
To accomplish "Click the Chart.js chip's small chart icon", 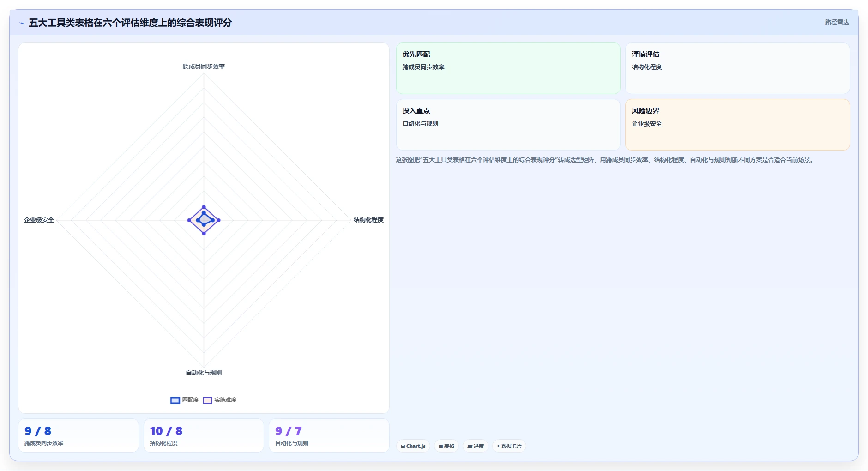I will [403, 447].
